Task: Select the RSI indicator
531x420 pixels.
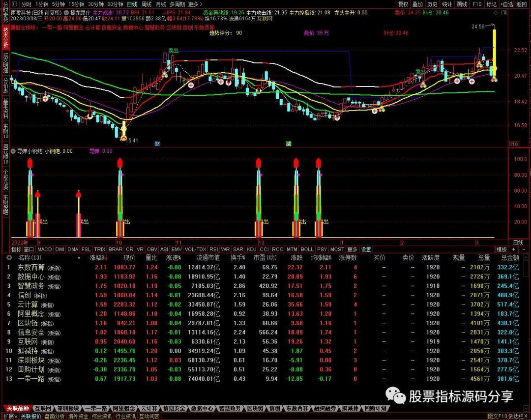Action: click(214, 250)
